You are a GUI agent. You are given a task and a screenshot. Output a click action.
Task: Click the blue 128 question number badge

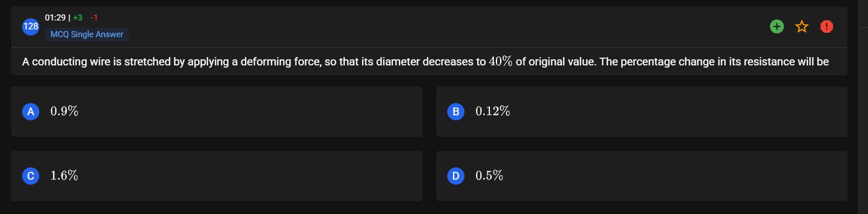pos(30,26)
